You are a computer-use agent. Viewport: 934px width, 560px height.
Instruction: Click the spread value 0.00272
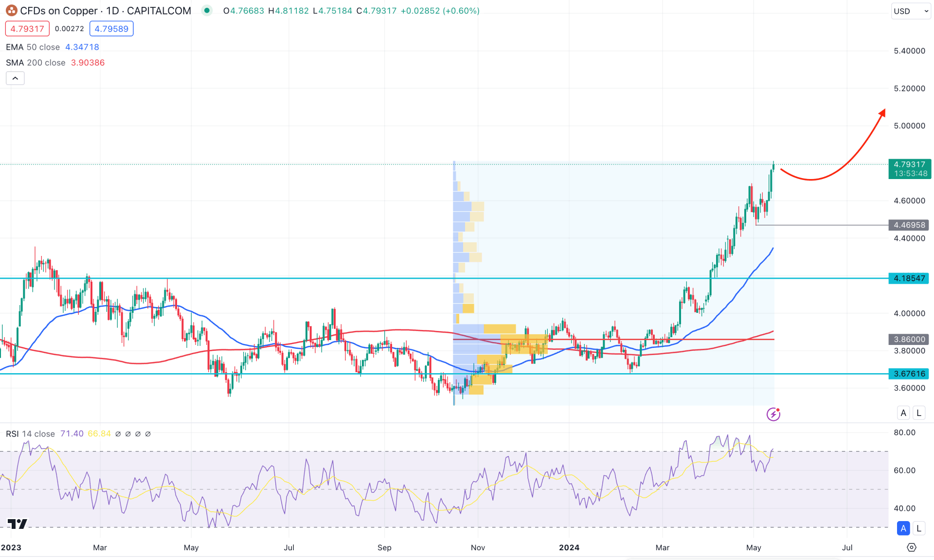point(70,29)
